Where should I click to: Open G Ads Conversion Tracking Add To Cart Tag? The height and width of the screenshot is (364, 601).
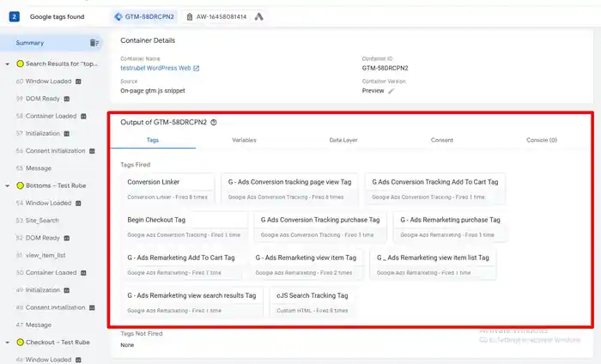tap(435, 189)
